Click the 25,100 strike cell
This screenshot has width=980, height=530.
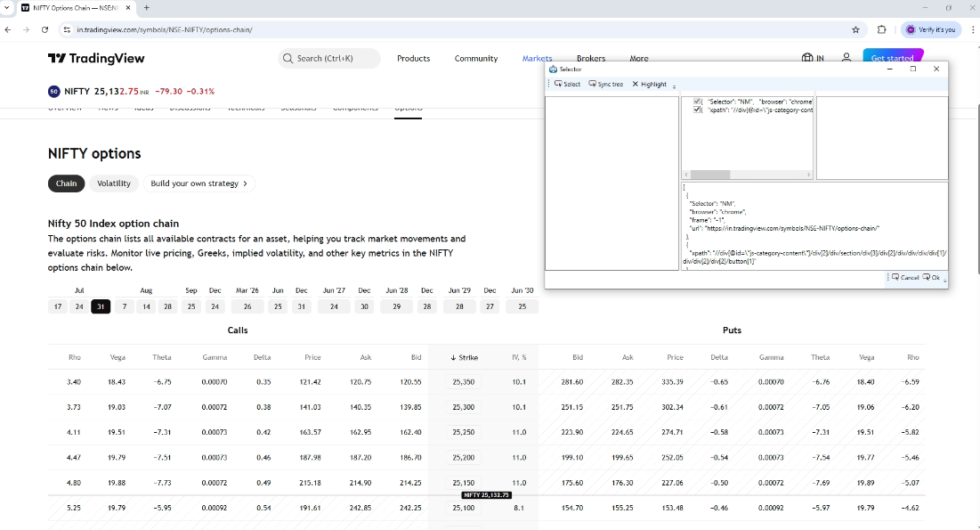click(464, 508)
